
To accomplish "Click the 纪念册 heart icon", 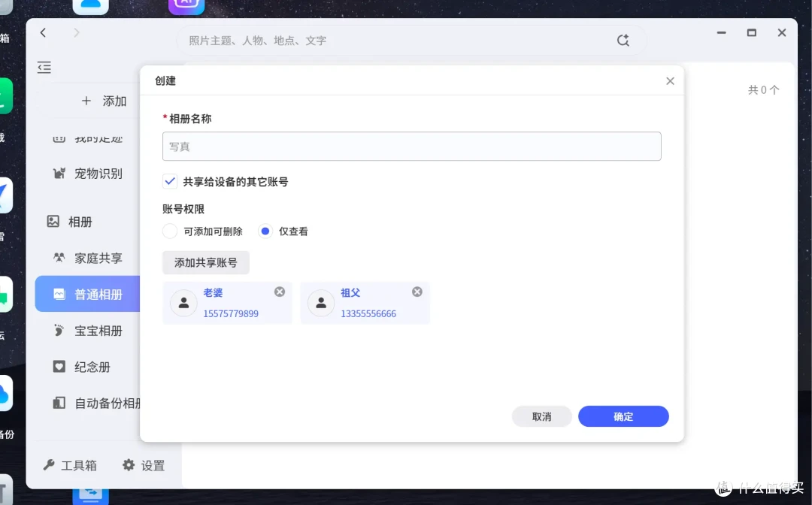I will (x=59, y=366).
